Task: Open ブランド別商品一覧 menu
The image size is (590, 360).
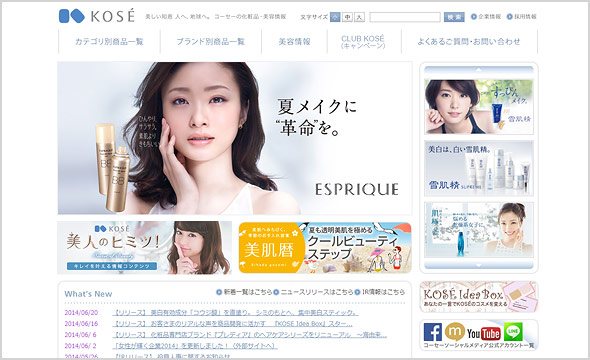Action: (211, 41)
